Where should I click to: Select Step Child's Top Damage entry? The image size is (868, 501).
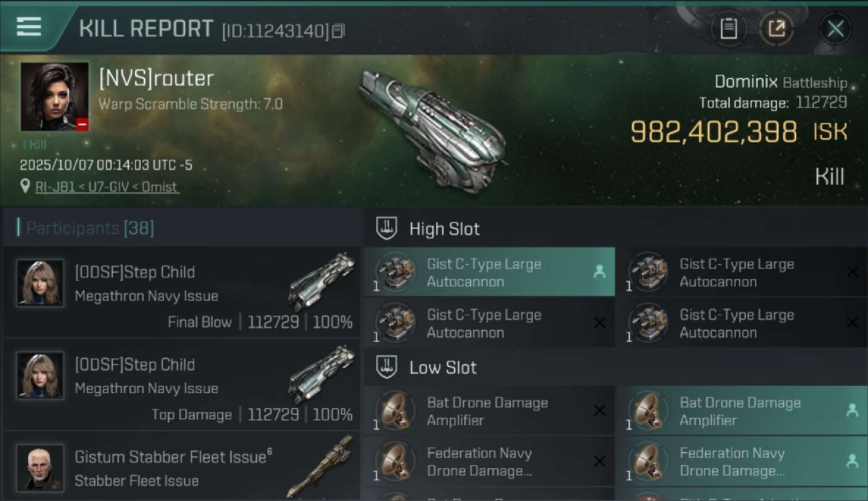point(182,385)
